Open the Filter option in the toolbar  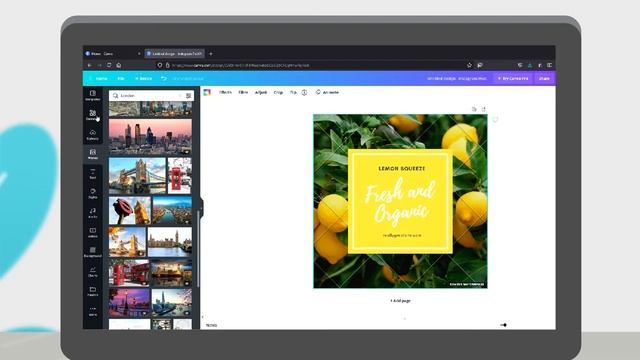(x=243, y=93)
